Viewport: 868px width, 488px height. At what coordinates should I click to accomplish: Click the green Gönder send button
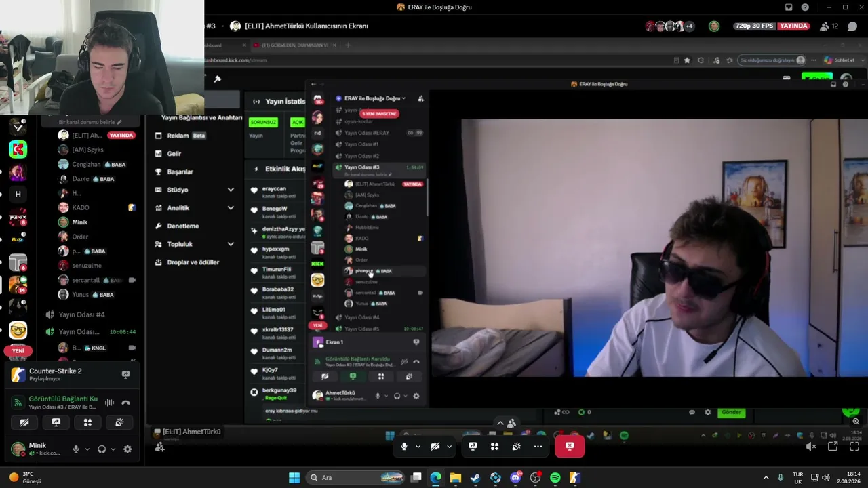pyautogui.click(x=731, y=412)
